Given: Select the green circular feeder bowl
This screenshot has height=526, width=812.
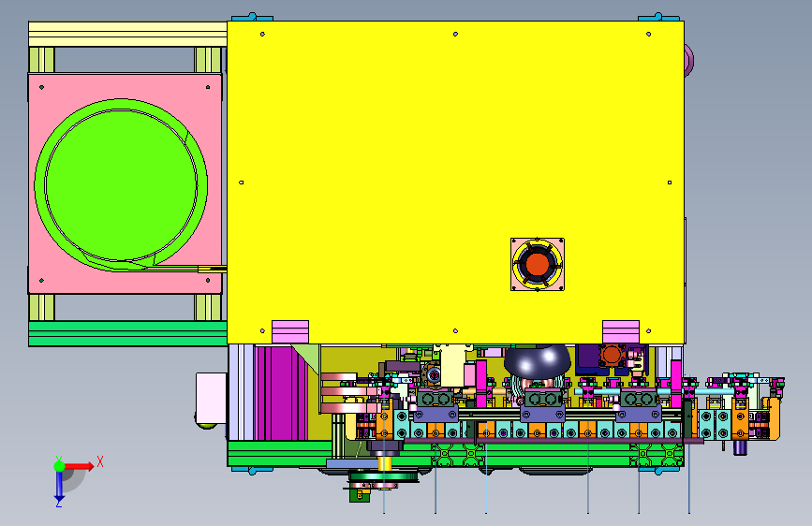Looking at the screenshot, I should pos(121,184).
